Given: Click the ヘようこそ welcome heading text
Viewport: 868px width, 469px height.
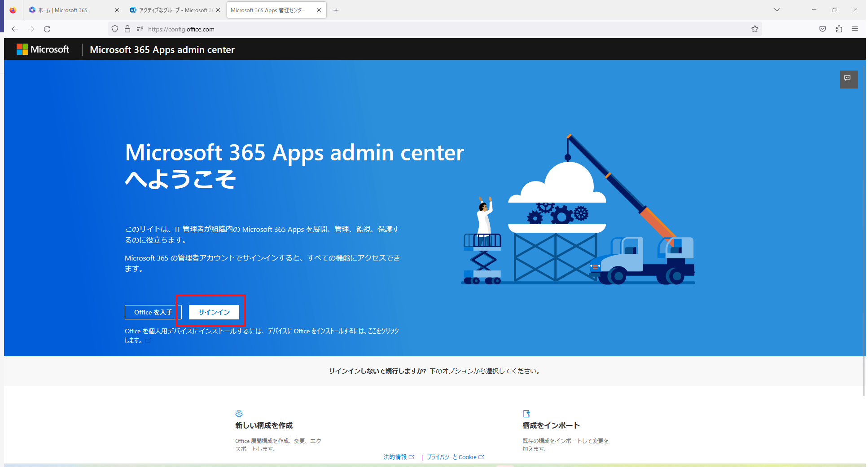Looking at the screenshot, I should [180, 179].
